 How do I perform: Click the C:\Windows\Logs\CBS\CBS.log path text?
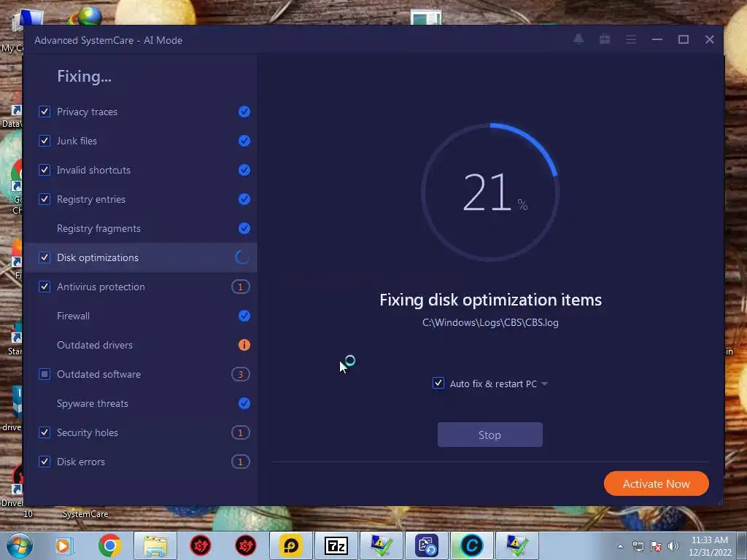pos(490,322)
